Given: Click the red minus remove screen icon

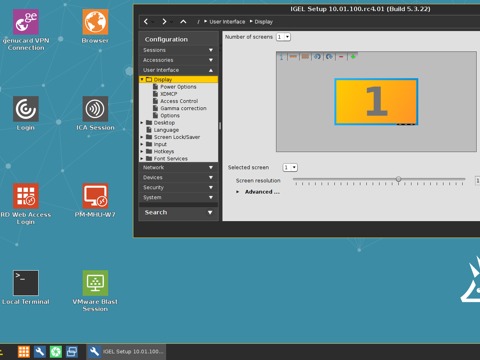Looking at the screenshot, I should coord(341,57).
